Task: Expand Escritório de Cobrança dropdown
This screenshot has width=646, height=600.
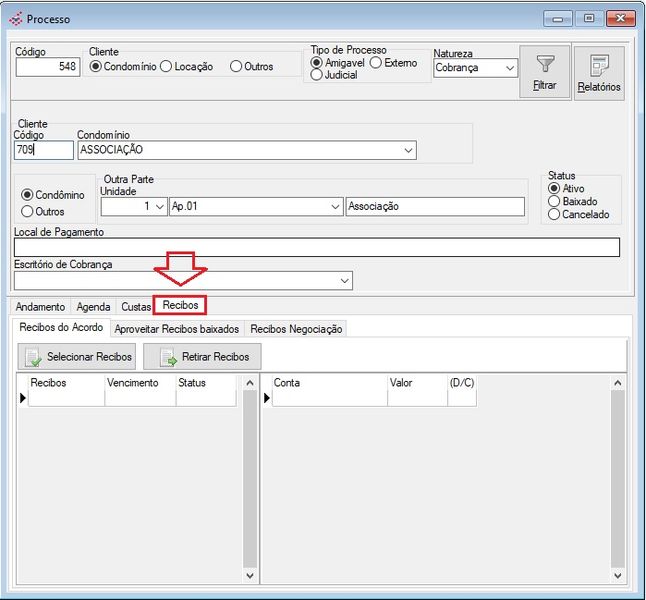Action: click(345, 281)
